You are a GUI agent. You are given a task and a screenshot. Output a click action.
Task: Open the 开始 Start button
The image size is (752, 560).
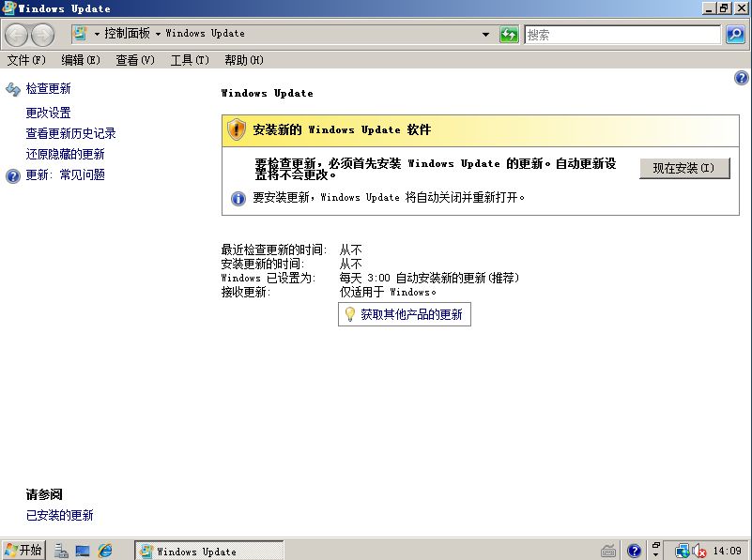coord(23,550)
